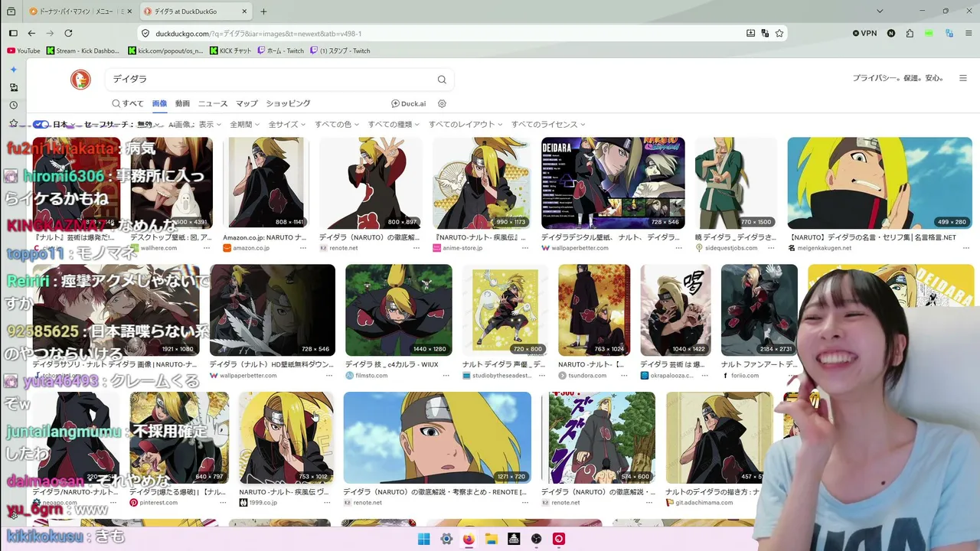980x551 pixels.
Task: Expand the すべてのライセンス license filter
Action: 548,125
